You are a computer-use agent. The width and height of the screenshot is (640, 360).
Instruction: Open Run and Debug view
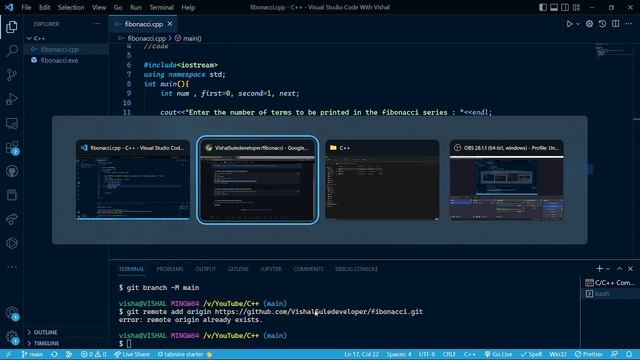12,99
